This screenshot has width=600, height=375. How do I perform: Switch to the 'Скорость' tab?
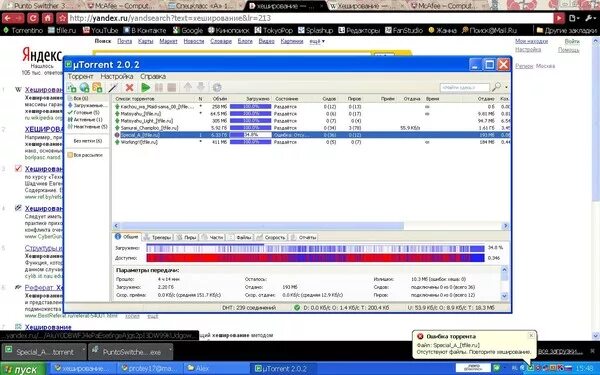point(271,237)
